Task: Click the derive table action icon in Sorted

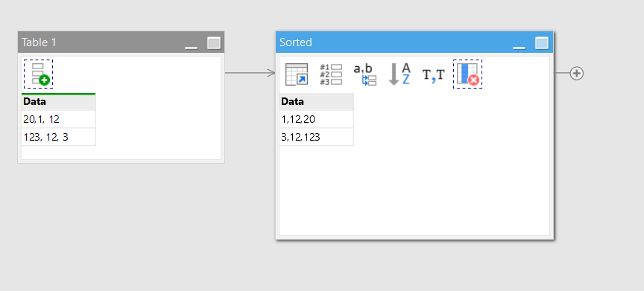Action: click(297, 74)
